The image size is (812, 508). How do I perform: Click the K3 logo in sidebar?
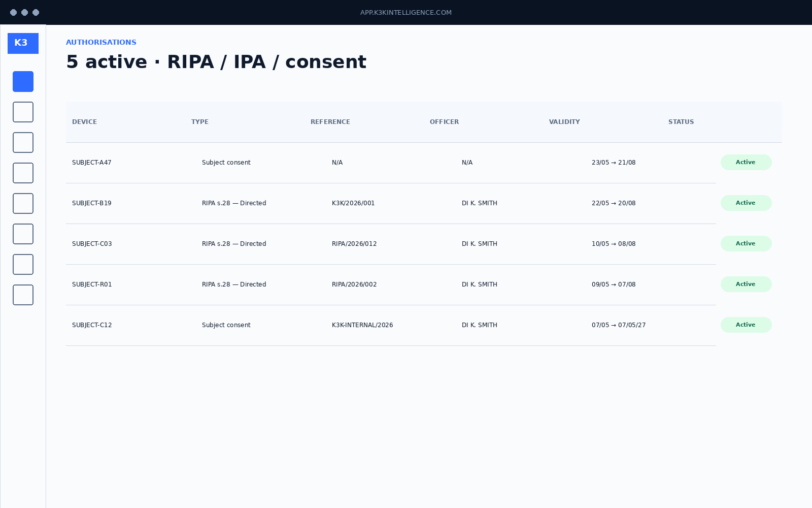[23, 43]
